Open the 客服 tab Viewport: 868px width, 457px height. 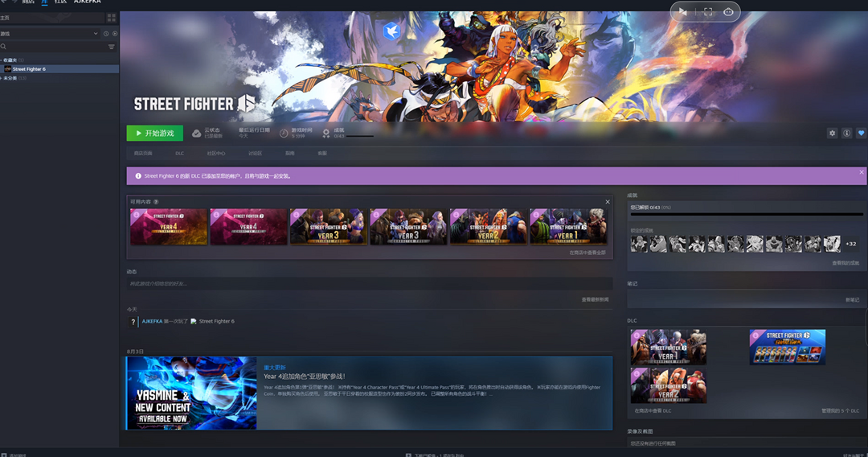click(x=322, y=154)
